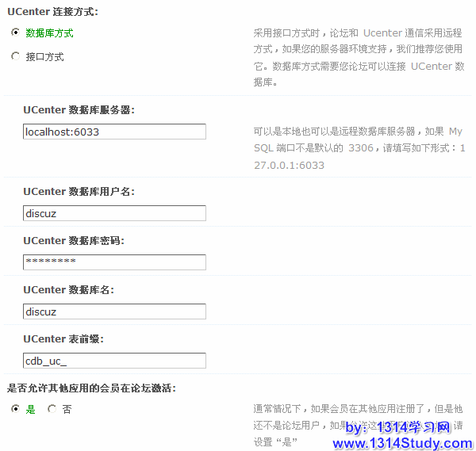Click the UCenter 数据库密码 label

coord(74,241)
